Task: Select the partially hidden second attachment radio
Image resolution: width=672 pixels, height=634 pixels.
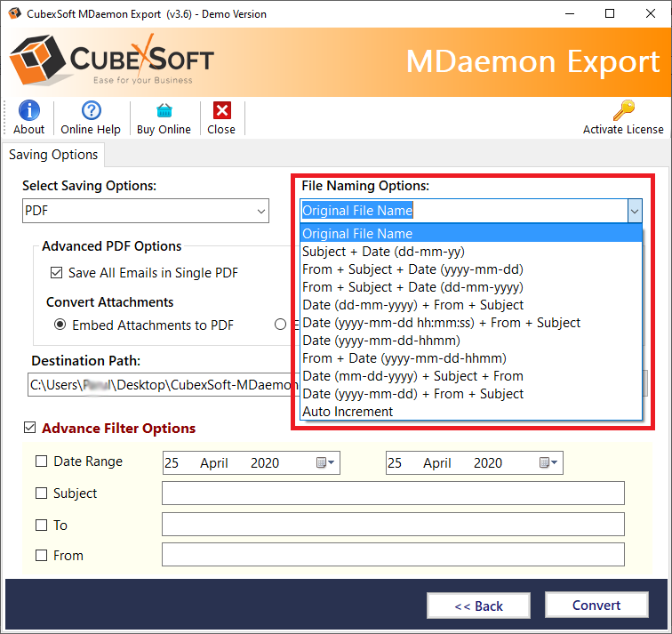Action: click(x=280, y=325)
